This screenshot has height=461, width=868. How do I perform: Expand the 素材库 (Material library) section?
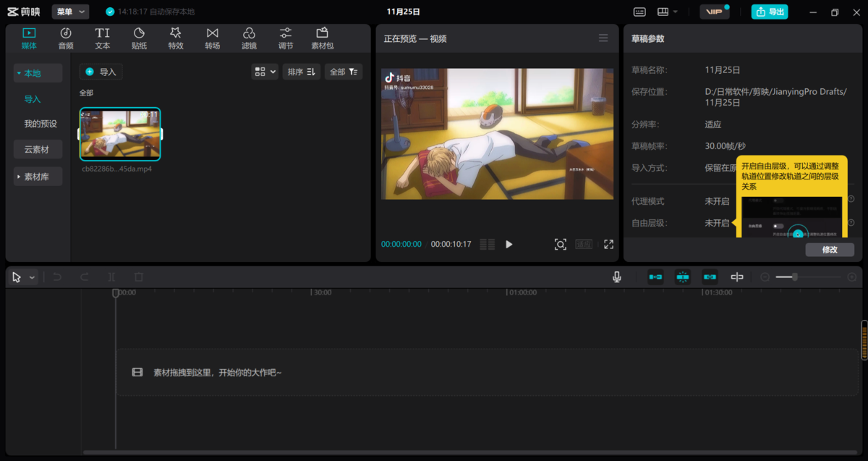(38, 177)
